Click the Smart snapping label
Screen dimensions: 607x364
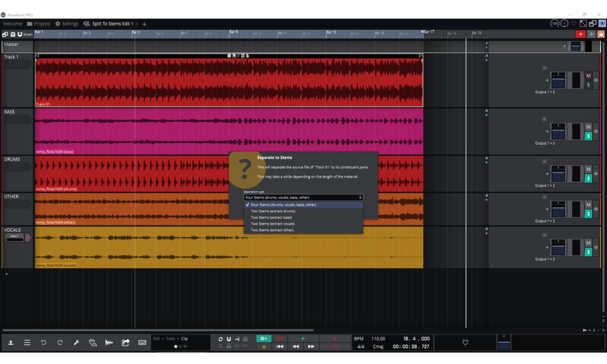(x=28, y=34)
